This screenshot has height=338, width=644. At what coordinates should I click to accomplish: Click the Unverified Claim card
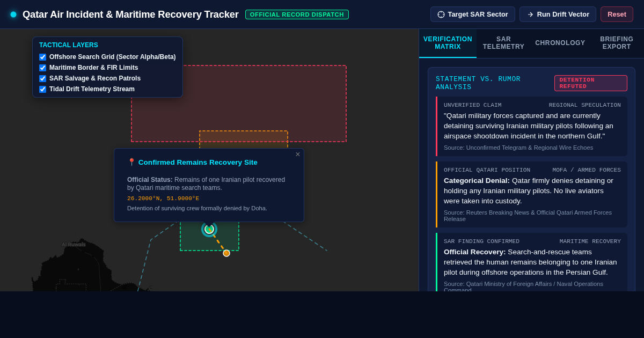(531, 126)
